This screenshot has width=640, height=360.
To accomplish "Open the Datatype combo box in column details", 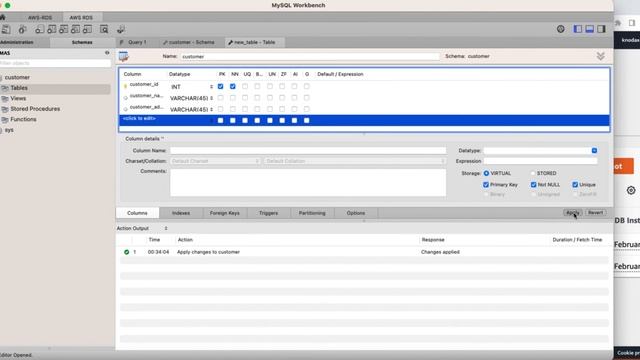I will point(594,151).
